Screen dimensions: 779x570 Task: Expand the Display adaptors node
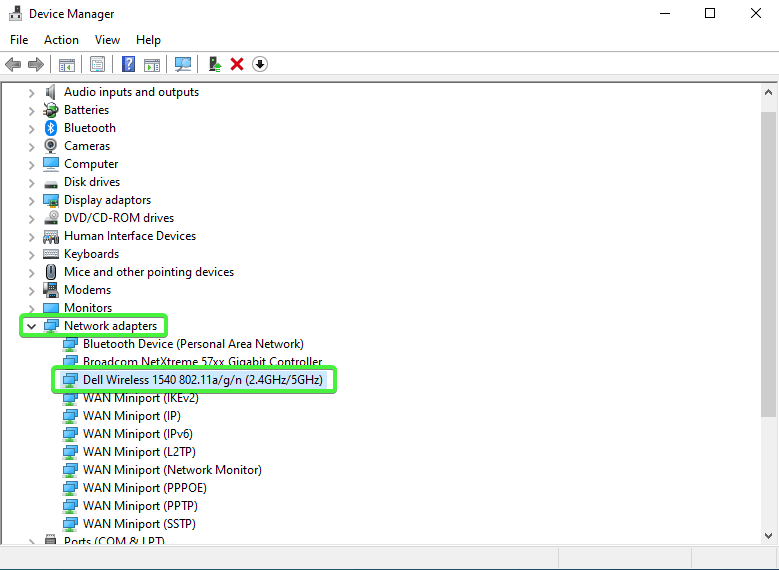[31, 201]
